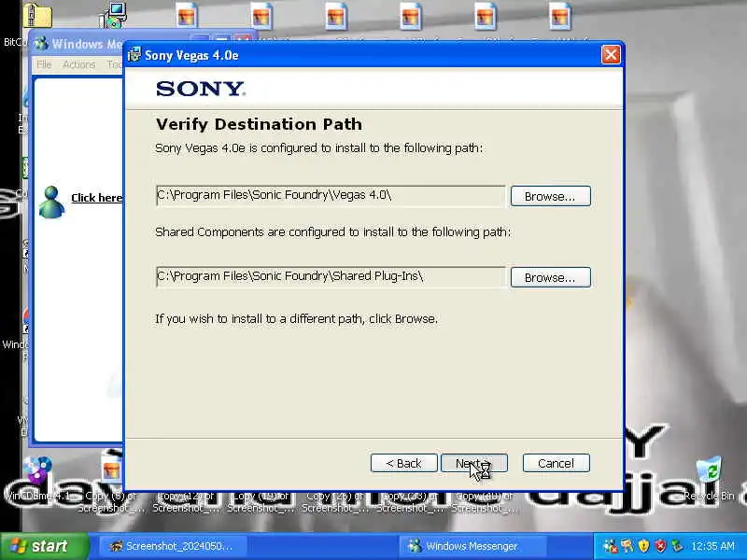Cancel the Sony Vegas installation
This screenshot has width=747, height=560.
click(556, 463)
